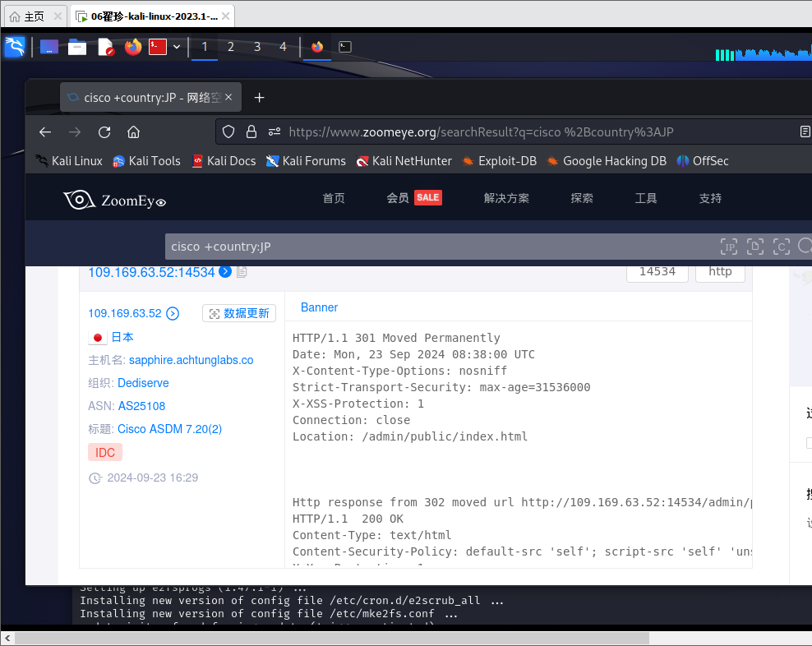The height and width of the screenshot is (646, 812).
Task: Open hostname sapphire.achtunglabs.co link
Action: (x=191, y=360)
